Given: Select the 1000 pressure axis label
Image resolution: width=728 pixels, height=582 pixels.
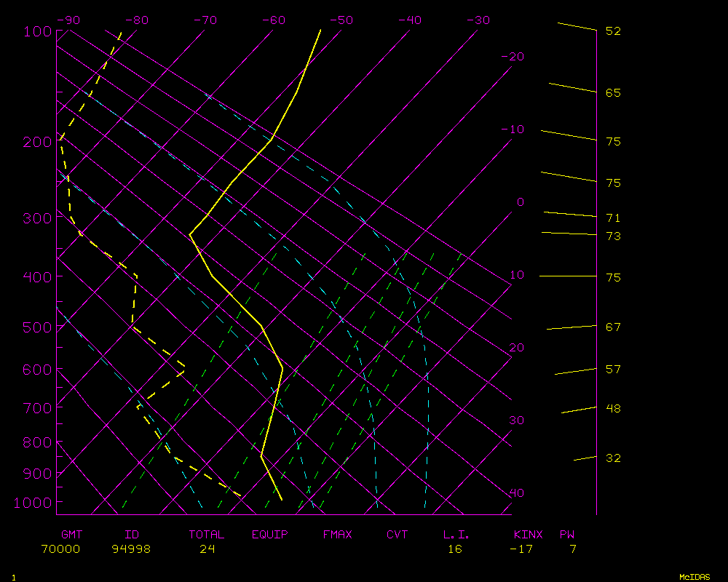Looking at the screenshot, I should (x=33, y=503).
